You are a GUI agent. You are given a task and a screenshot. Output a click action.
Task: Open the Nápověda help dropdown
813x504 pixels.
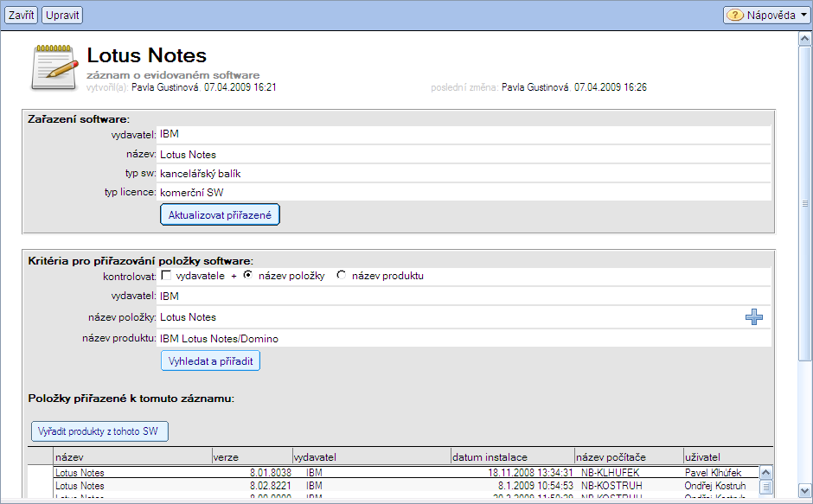pos(767,15)
